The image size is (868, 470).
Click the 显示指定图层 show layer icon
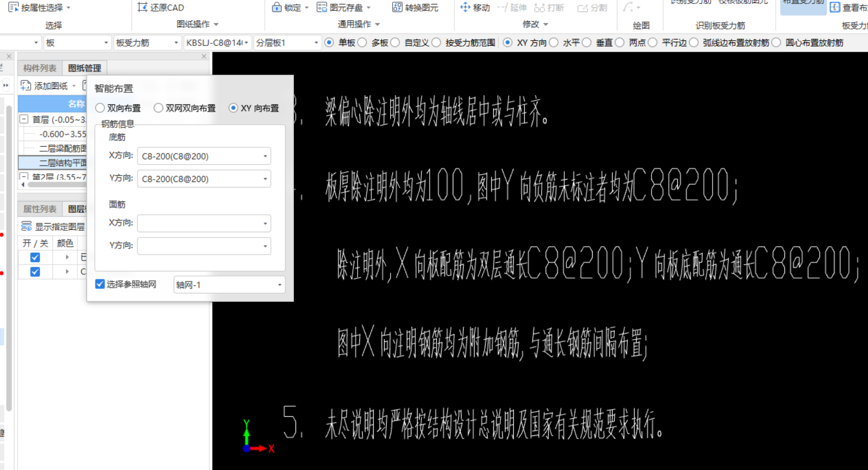pyautogui.click(x=26, y=226)
